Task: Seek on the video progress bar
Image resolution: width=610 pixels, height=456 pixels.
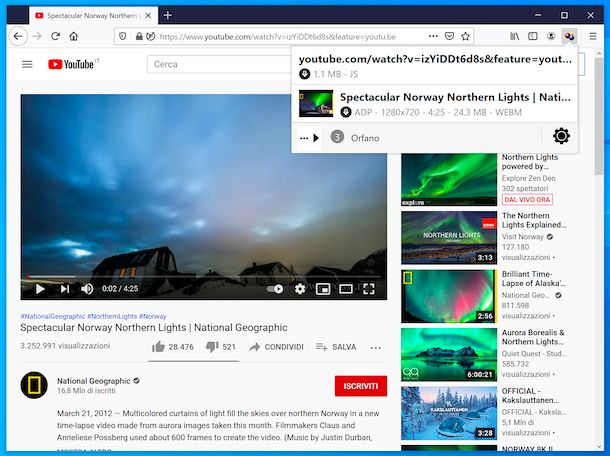Action: coord(203,277)
